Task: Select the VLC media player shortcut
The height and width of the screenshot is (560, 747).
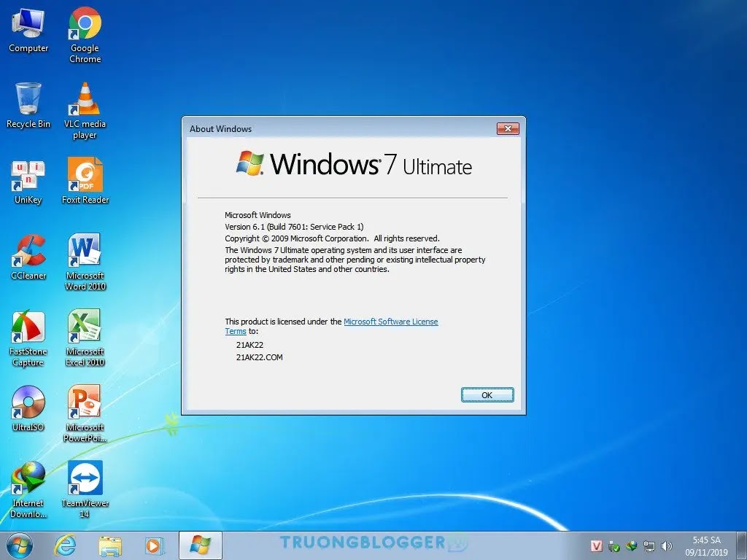Action: 85,111
